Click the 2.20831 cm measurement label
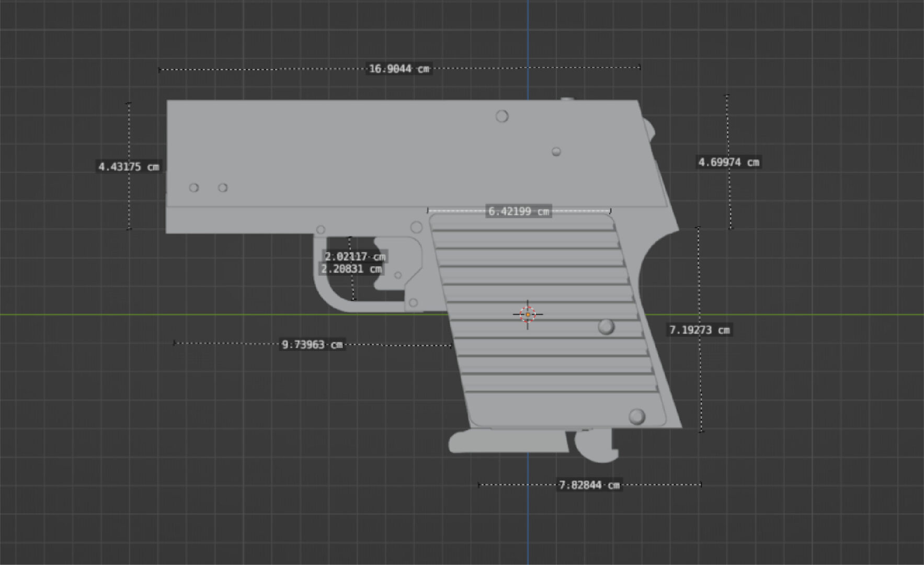 [351, 269]
